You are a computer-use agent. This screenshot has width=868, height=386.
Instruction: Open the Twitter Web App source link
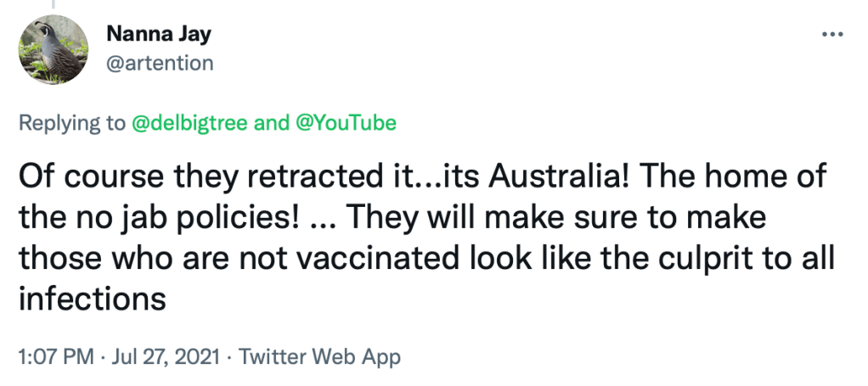[319, 356]
